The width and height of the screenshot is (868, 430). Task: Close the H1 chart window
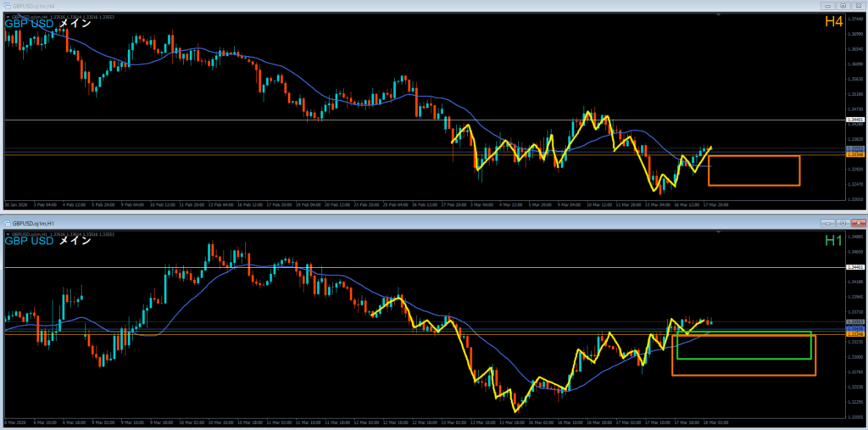[x=858, y=222]
